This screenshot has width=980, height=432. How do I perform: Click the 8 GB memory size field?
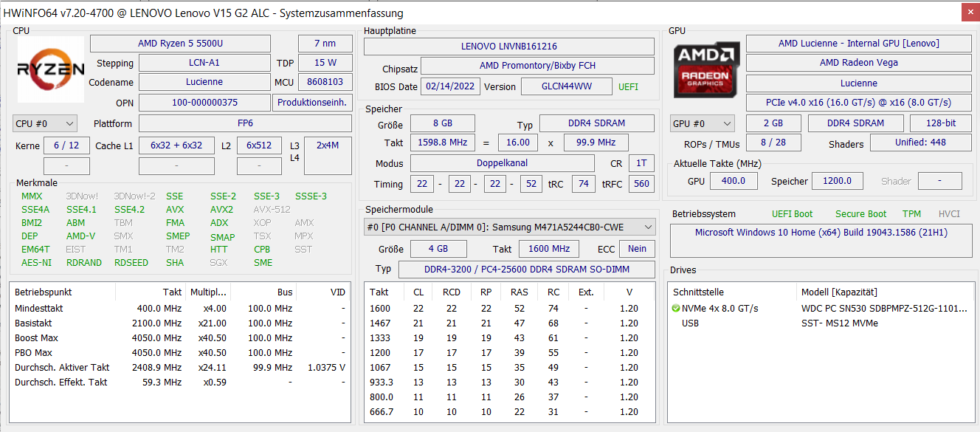coord(443,123)
